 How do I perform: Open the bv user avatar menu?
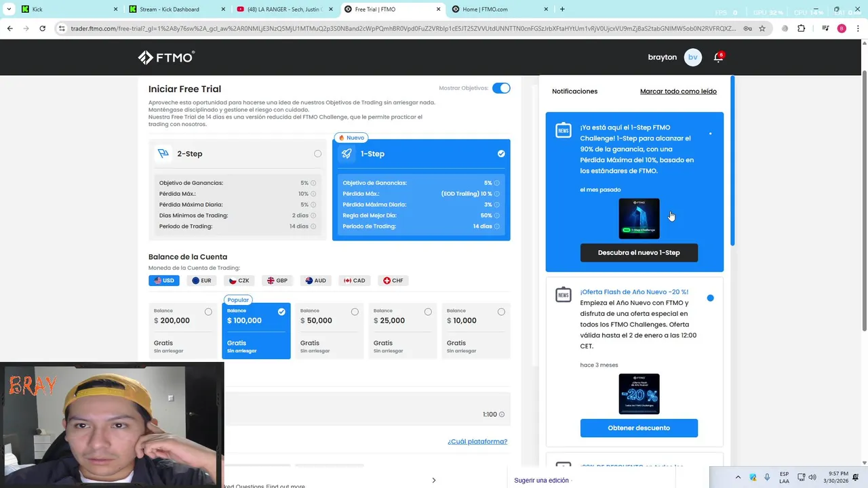[x=692, y=57]
